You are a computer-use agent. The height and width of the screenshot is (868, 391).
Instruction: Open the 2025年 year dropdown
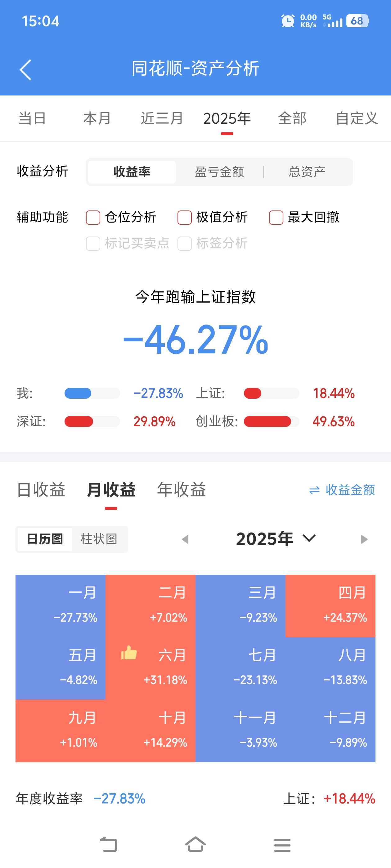pyautogui.click(x=276, y=539)
